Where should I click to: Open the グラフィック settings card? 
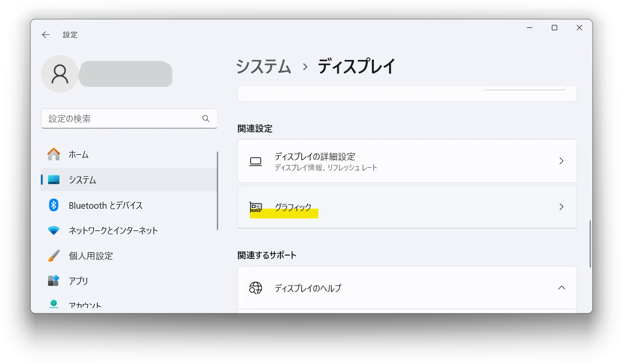(x=407, y=207)
